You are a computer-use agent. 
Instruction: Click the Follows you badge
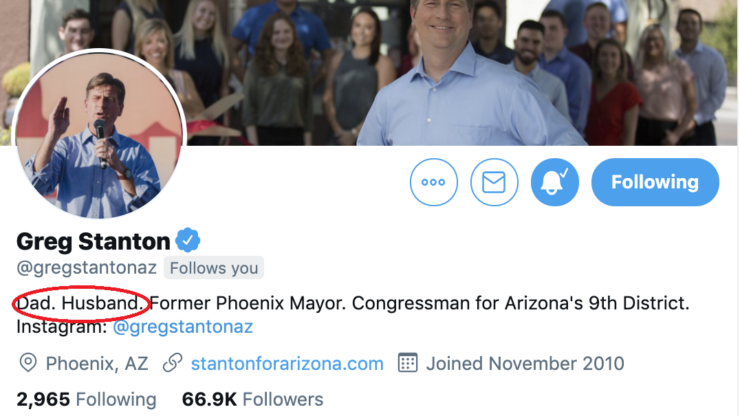(x=214, y=268)
